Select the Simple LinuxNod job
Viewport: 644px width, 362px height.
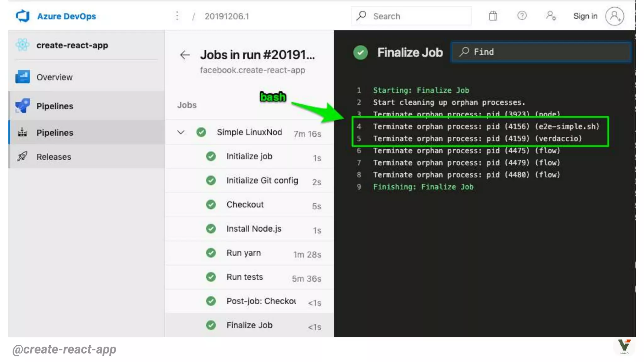pos(249,132)
